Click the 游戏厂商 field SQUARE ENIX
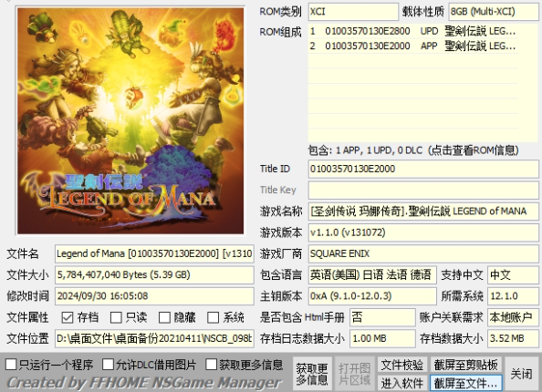Image resolution: width=542 pixels, height=392 pixels. coord(423,253)
